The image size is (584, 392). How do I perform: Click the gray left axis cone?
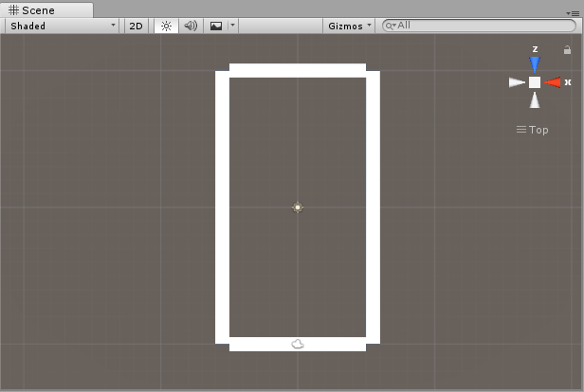[517, 82]
